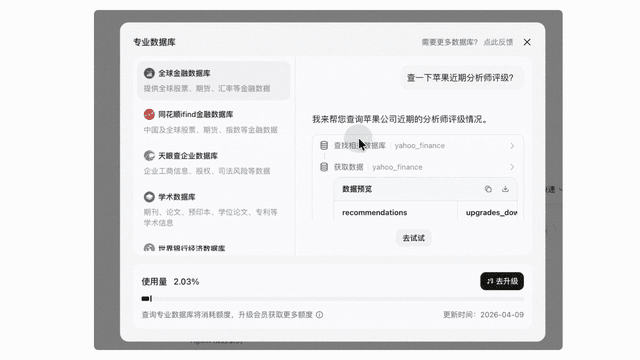
Task: Click the 学术数据库 icon
Action: coord(149,197)
